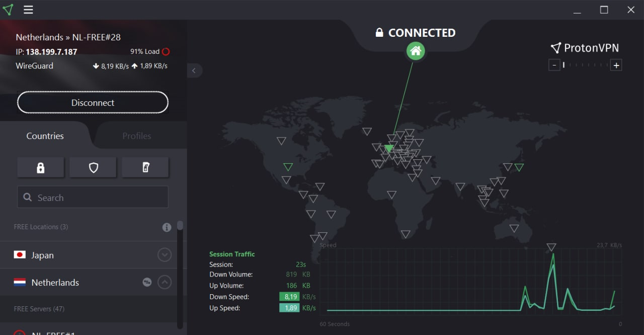Image resolution: width=644 pixels, height=335 pixels.
Task: Click the "FREE Servers (47)" heading
Action: [x=39, y=308]
